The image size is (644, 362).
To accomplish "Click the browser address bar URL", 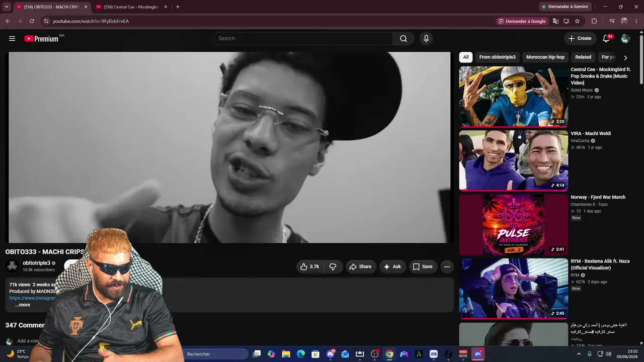I will (x=91, y=21).
